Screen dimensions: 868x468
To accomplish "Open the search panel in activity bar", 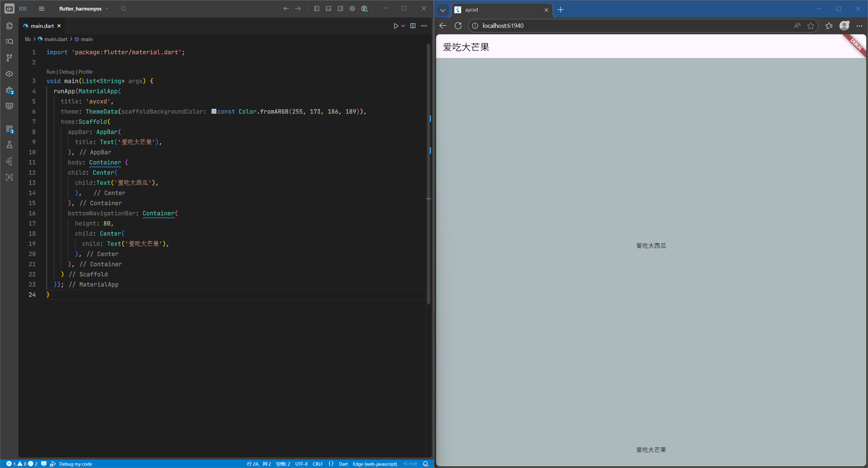I will (x=9, y=41).
